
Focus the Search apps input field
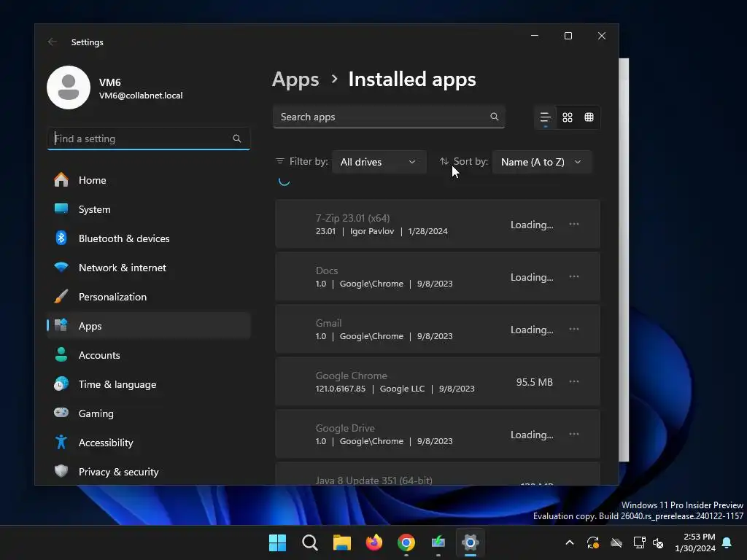[x=389, y=117]
